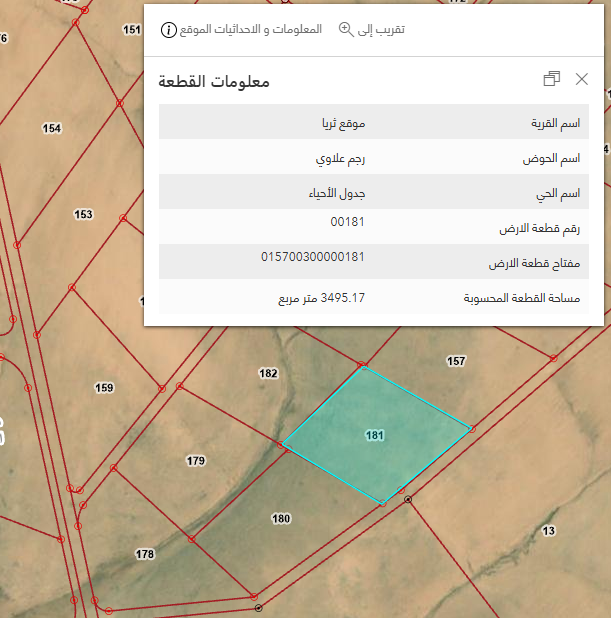Select highlighted parcel 181 on map
The height and width of the screenshot is (618, 611).
coord(374,436)
